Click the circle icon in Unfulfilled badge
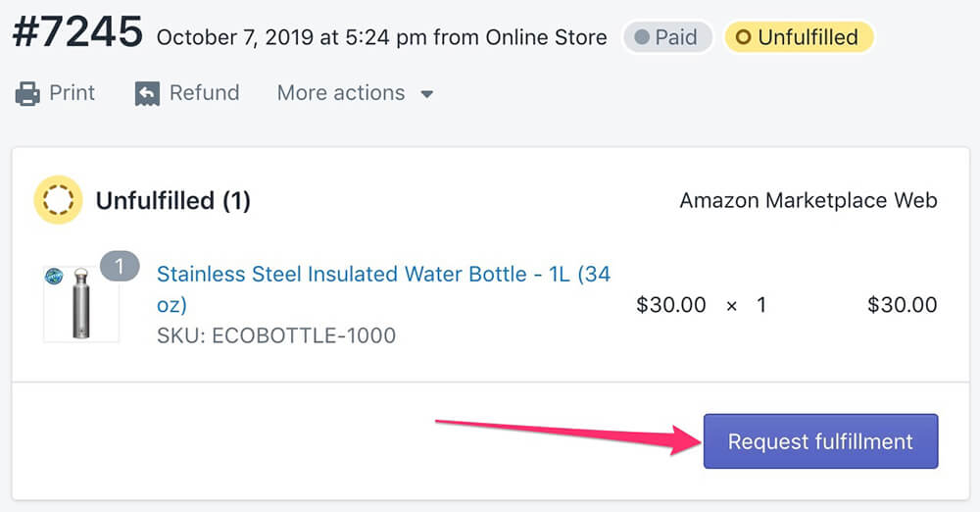980x512 pixels. pos(744,38)
